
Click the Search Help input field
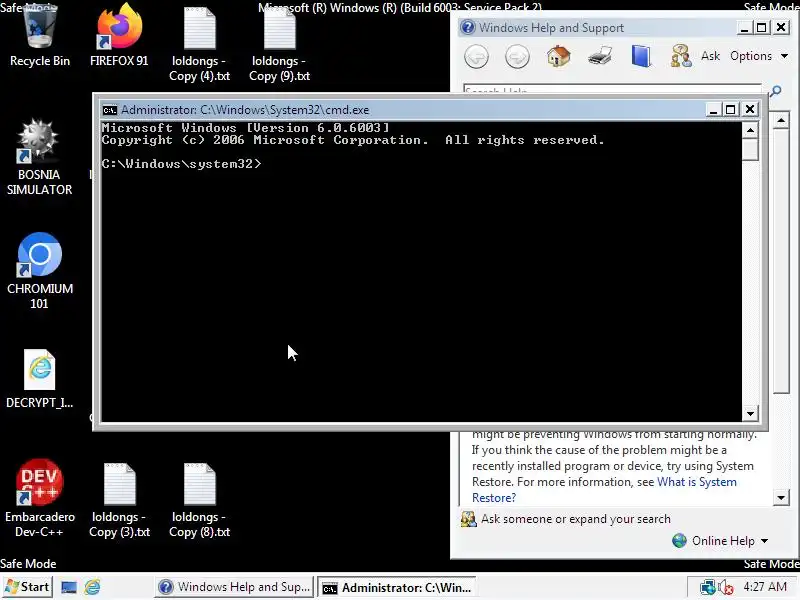click(612, 91)
